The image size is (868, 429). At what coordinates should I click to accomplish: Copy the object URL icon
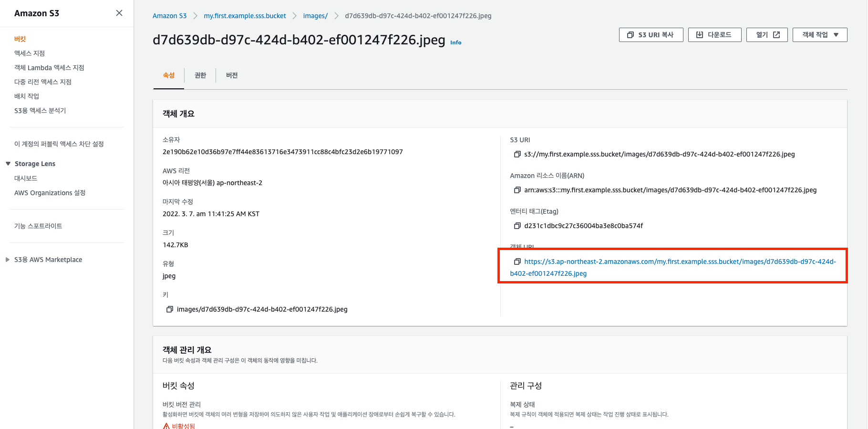point(517,262)
